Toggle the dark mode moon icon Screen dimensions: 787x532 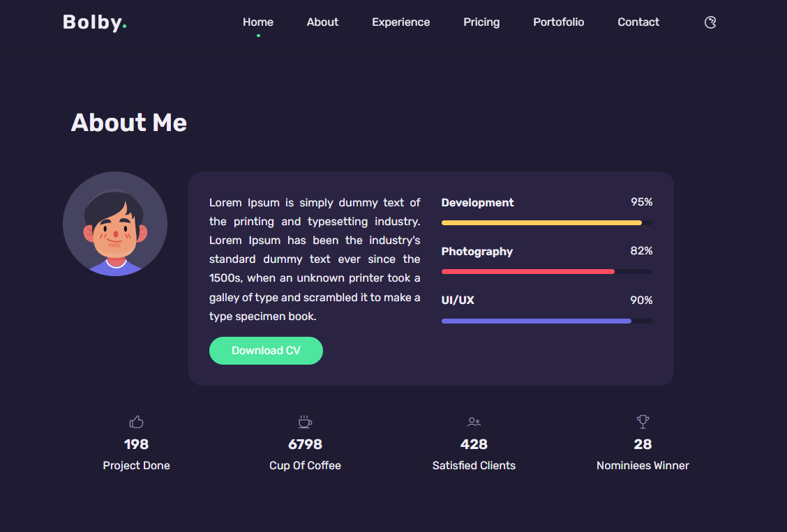click(710, 22)
